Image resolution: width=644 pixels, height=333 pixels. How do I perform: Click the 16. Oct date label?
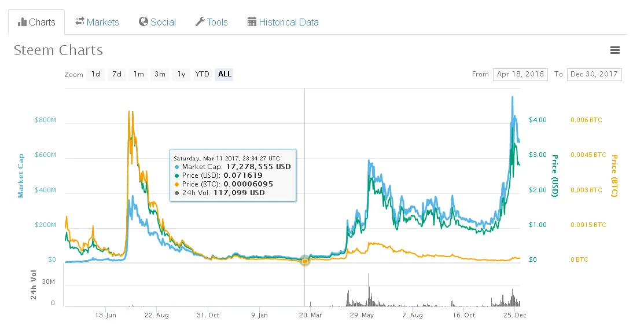463,315
